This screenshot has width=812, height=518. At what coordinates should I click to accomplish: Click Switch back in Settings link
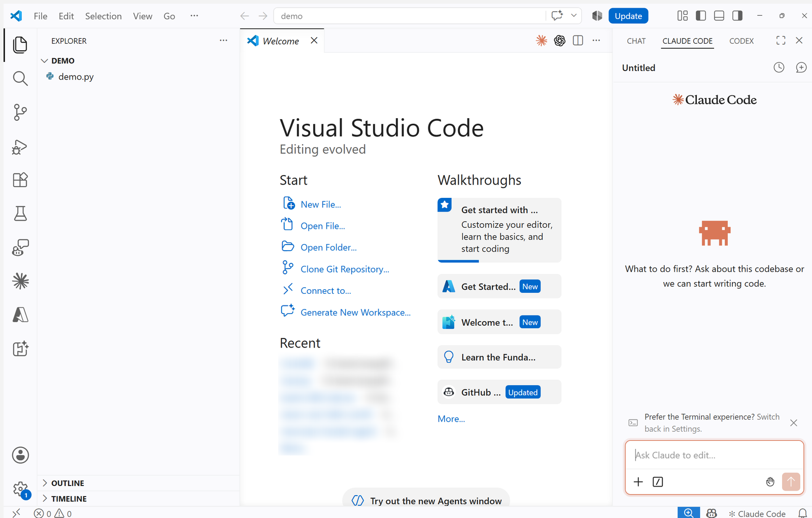[712, 423]
